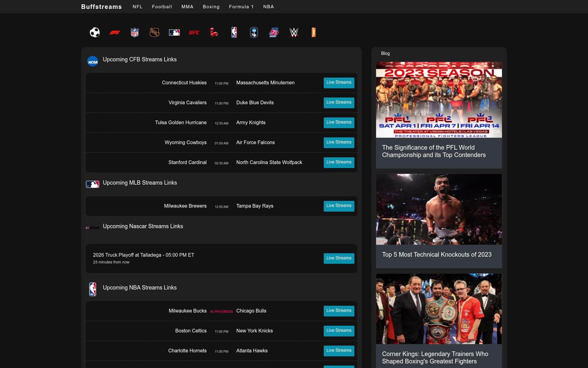588x368 pixels.
Task: Open the WWE logo icon
Action: [294, 32]
